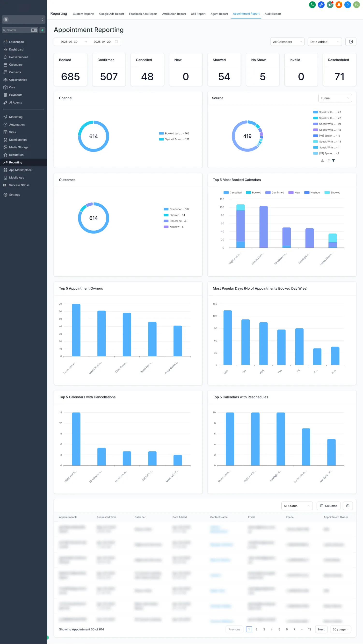The image size is (363, 644).
Task: Click the green phone dialer icon
Action: 312,5
